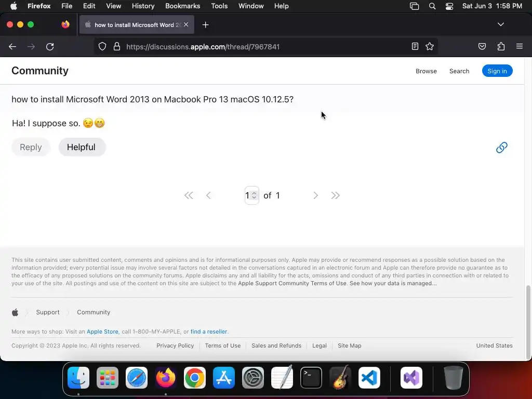532x399 pixels.
Task: Click the Sign in button
Action: 497,71
